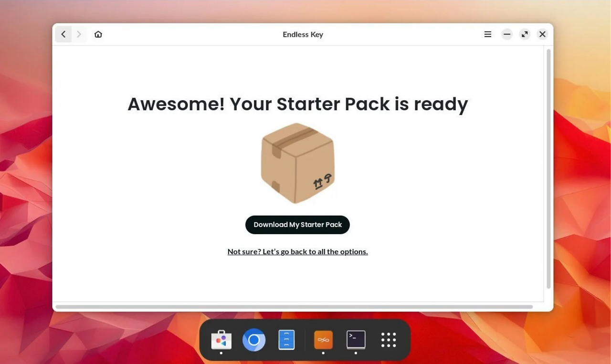Open the software store from the dock
This screenshot has height=364, width=611.
click(221, 340)
